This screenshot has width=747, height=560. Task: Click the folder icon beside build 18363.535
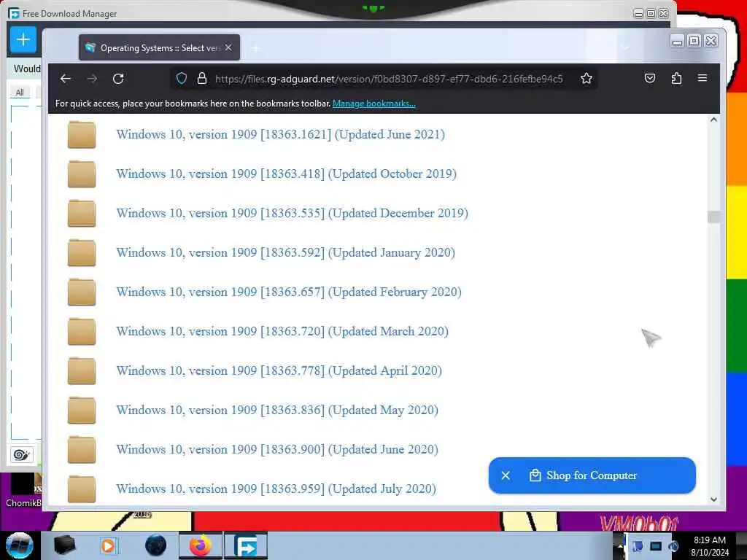82,214
